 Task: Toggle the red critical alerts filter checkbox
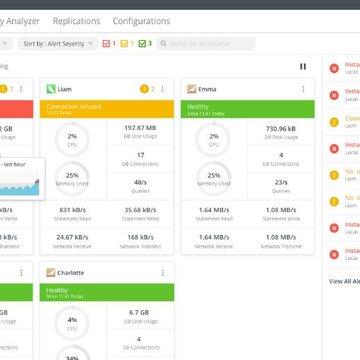[x=106, y=44]
